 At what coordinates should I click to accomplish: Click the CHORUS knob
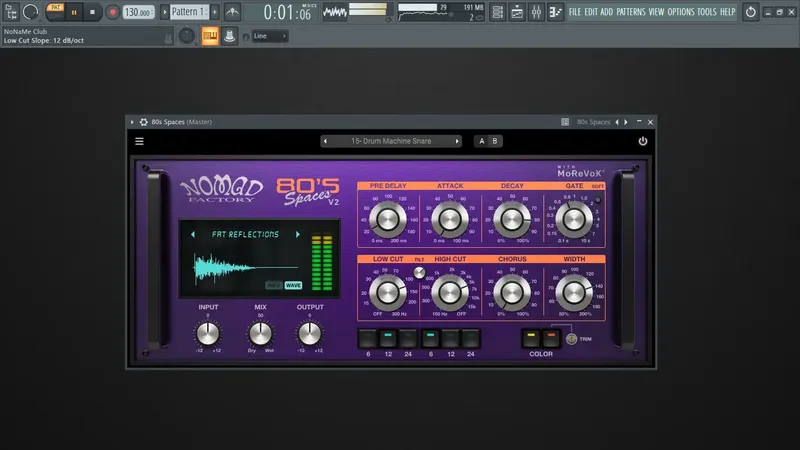click(x=512, y=292)
